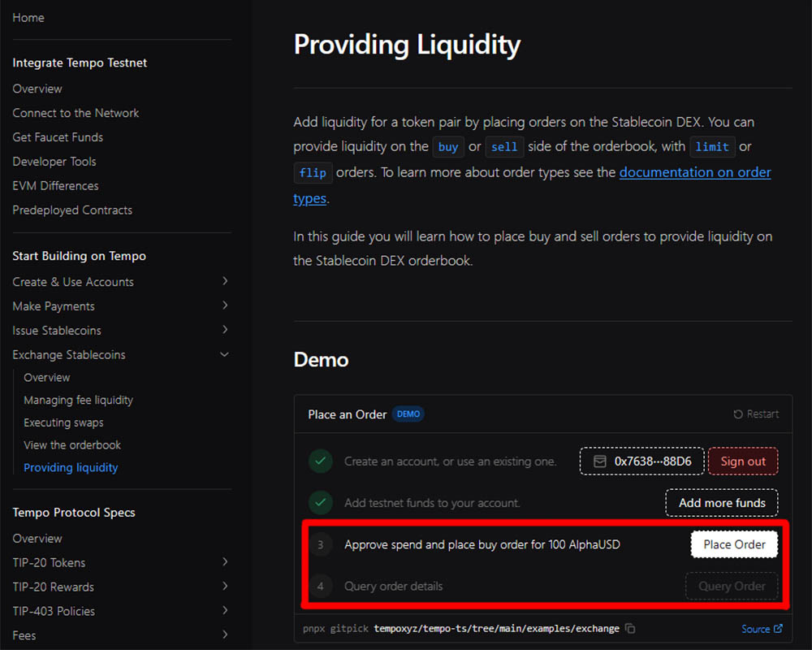Screen dimensions: 812x650
Task: Open Get Faucet Funds page
Action: (x=58, y=137)
